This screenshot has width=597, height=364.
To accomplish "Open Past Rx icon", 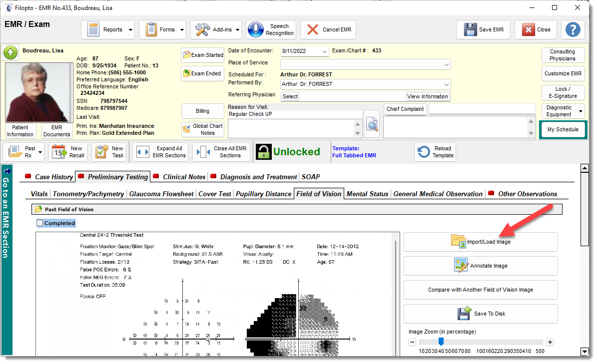I will coord(15,152).
